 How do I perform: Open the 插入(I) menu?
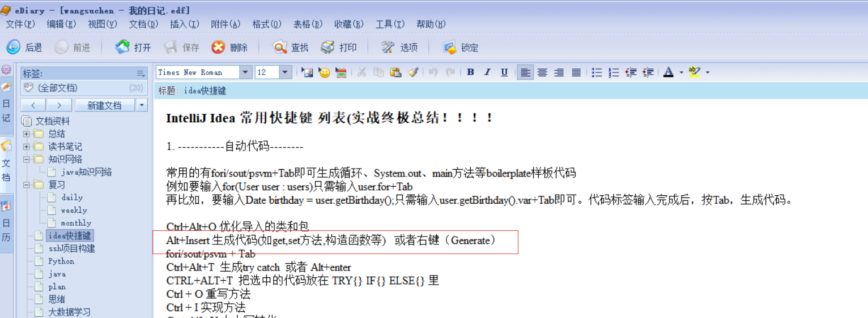click(x=185, y=24)
